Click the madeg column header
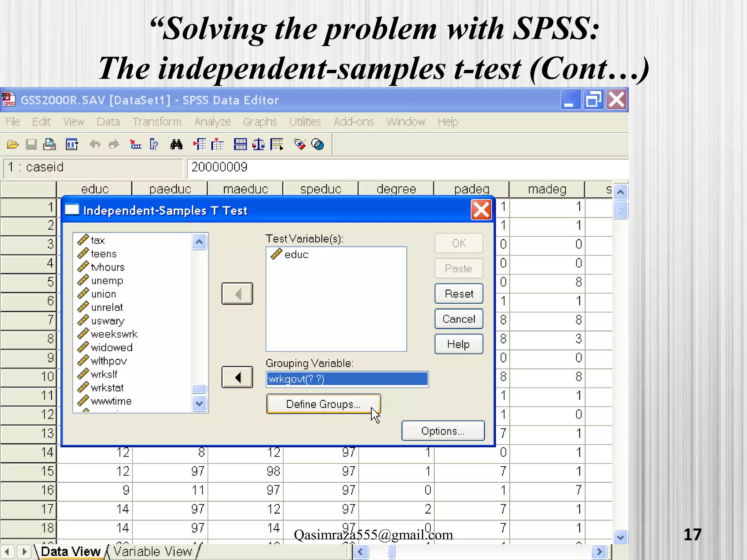This screenshot has width=747, height=560. point(547,189)
